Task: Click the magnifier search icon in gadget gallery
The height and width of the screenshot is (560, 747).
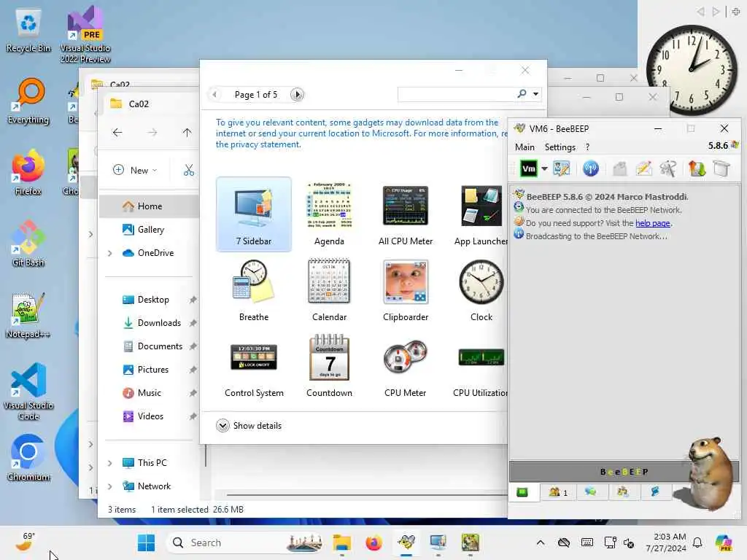Action: click(522, 94)
